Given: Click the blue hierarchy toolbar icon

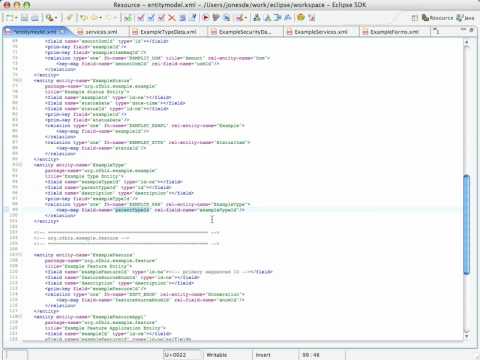Looking at the screenshot, I should click(x=267, y=18).
